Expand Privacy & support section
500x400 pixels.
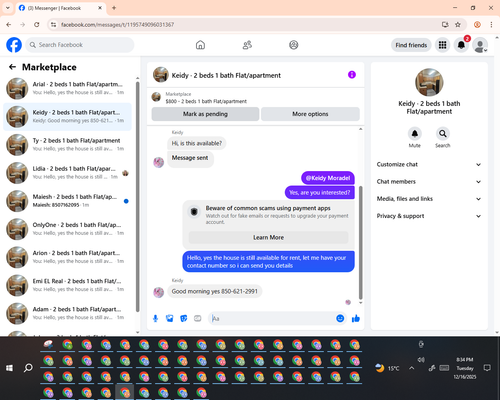[429, 216]
